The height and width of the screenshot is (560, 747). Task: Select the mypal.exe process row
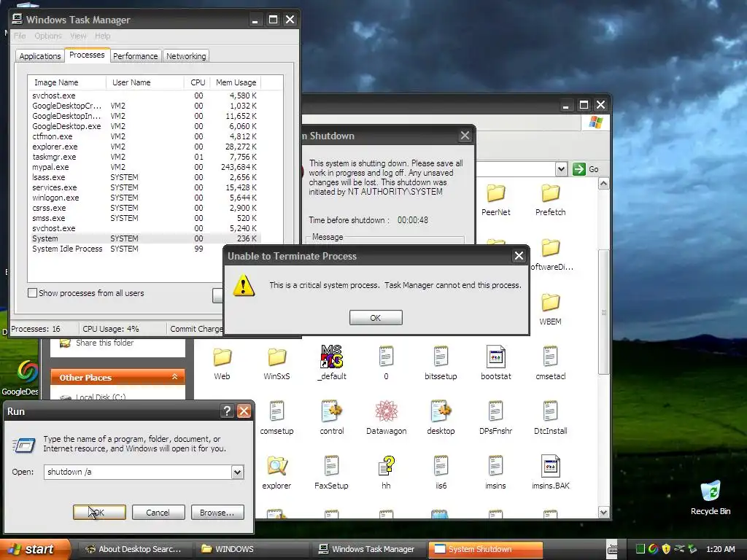click(144, 167)
